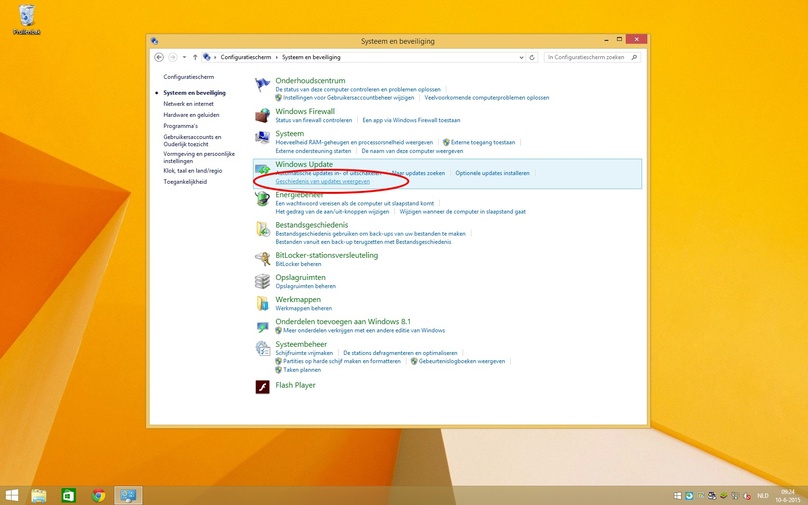This screenshot has height=505, width=808.
Task: Select Vormgeving en persoonlijke instellingen
Action: pos(199,157)
